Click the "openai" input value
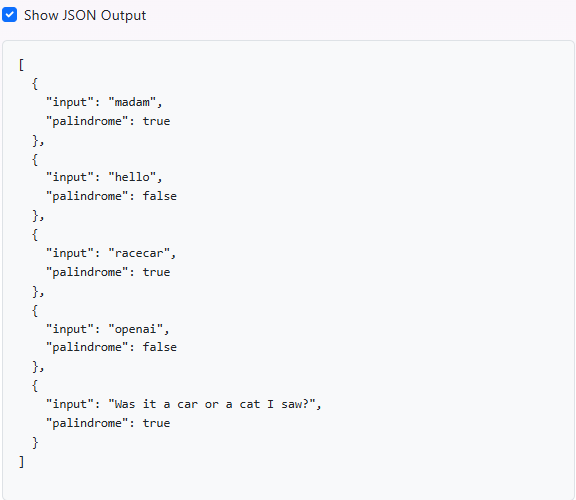The height and width of the screenshot is (500, 576). click(x=136, y=329)
